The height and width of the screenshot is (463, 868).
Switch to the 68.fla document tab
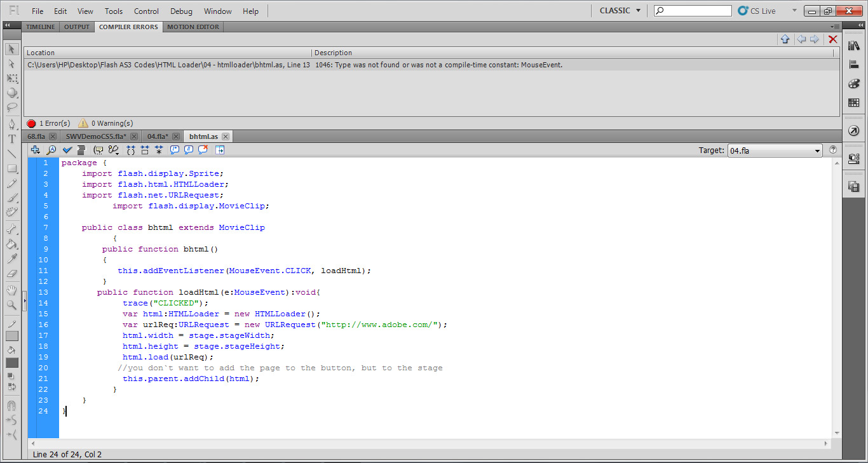[36, 137]
